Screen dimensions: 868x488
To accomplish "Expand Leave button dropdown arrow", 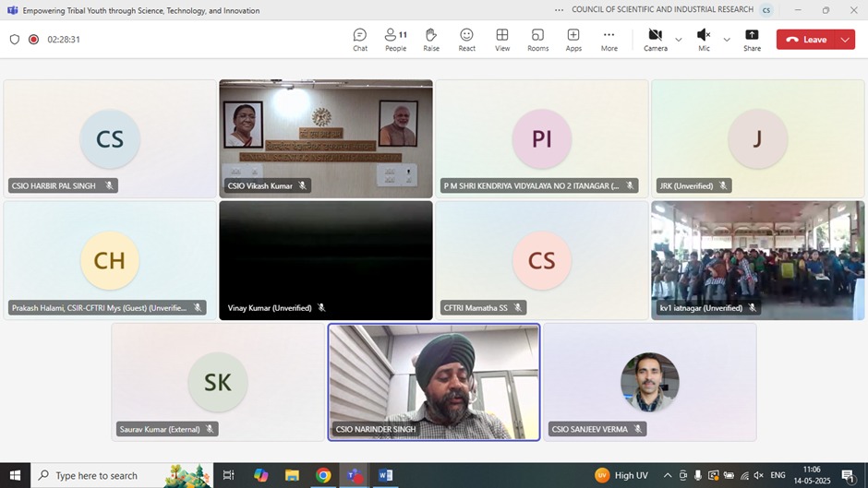I will click(x=845, y=40).
